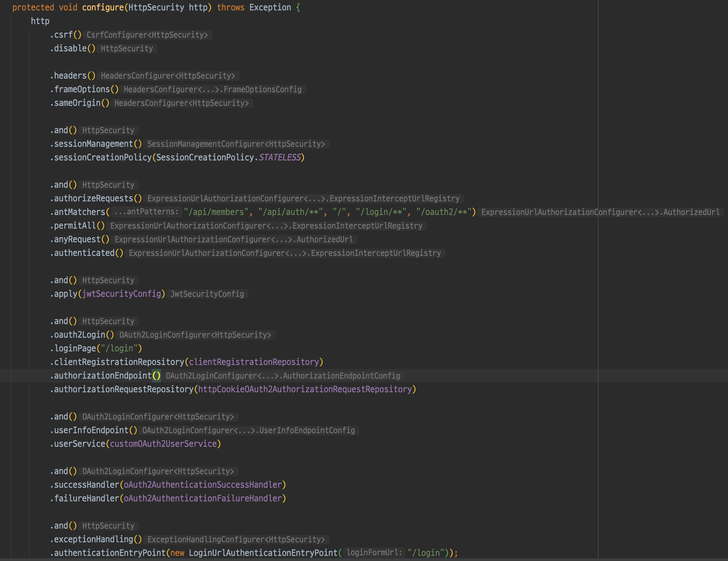Click the jwtSecurityConfig argument
728x561 pixels.
click(x=122, y=294)
